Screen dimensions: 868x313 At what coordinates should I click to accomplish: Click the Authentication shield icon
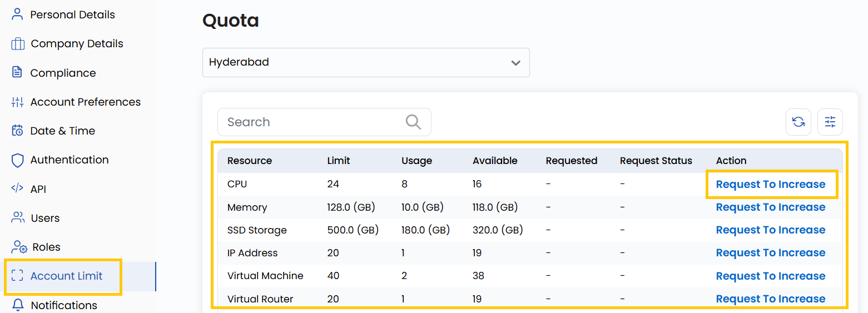[18, 160]
